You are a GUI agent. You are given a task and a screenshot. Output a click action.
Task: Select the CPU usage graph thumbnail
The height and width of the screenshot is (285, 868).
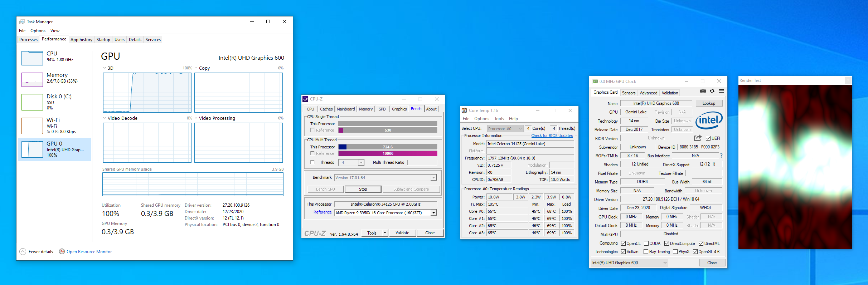tap(32, 58)
